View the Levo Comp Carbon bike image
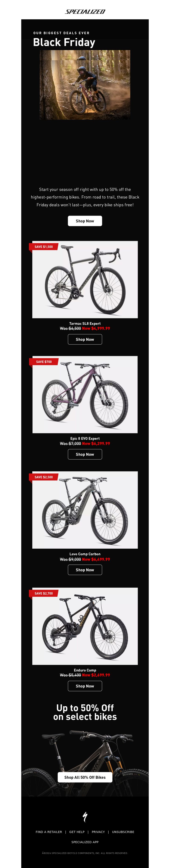 [85, 510]
